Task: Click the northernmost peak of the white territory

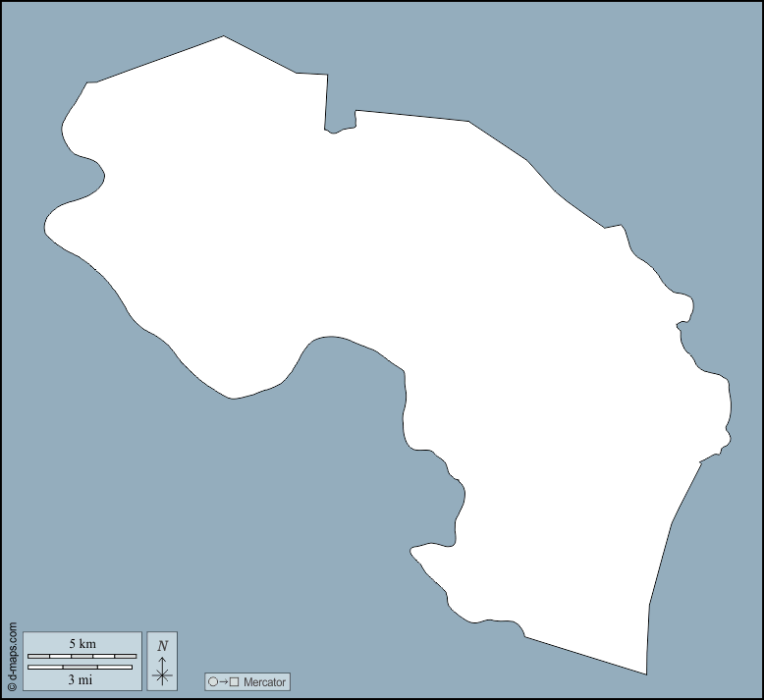Action: pyautogui.click(x=224, y=39)
